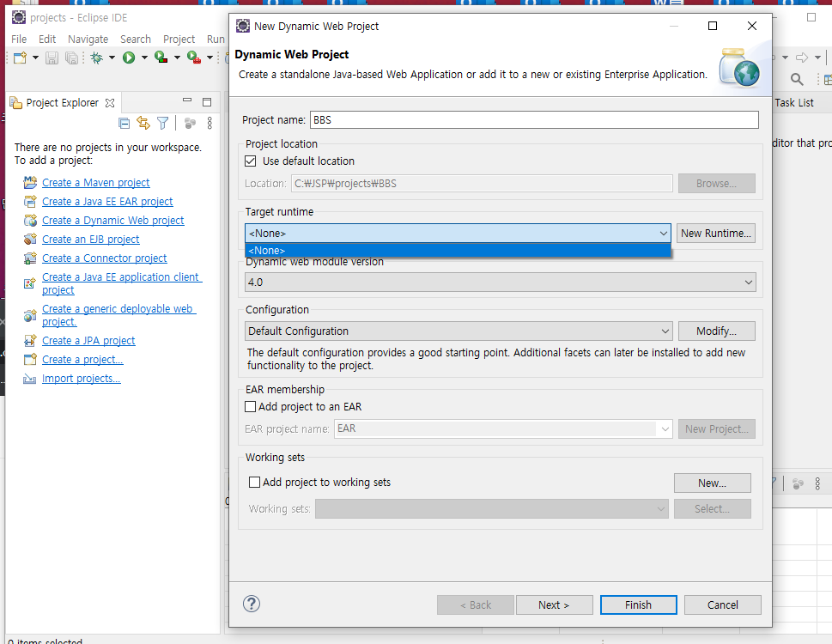Screen dimensions: 832x644
Task: Click the EJB project icon
Action: point(30,240)
